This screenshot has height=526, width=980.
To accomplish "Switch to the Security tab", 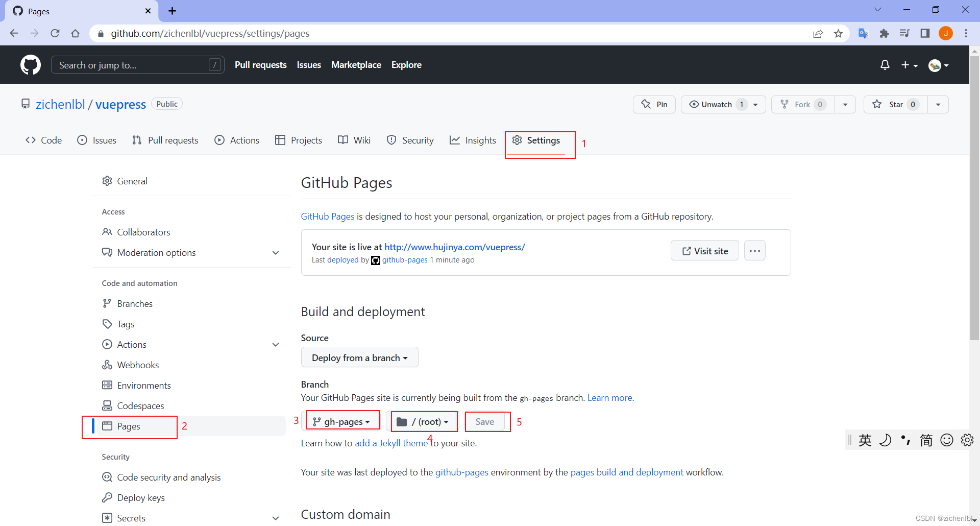I will point(410,140).
